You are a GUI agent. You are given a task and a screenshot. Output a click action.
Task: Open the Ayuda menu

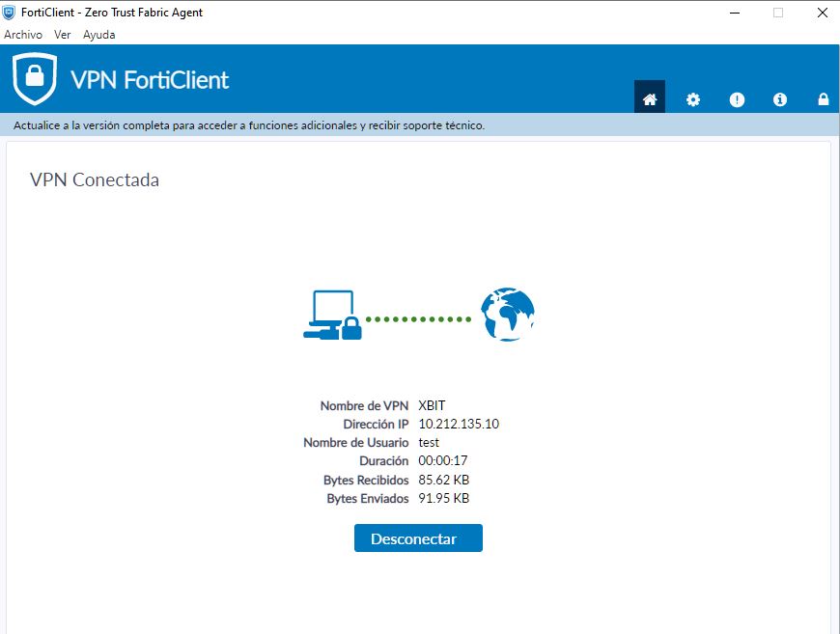coord(98,35)
